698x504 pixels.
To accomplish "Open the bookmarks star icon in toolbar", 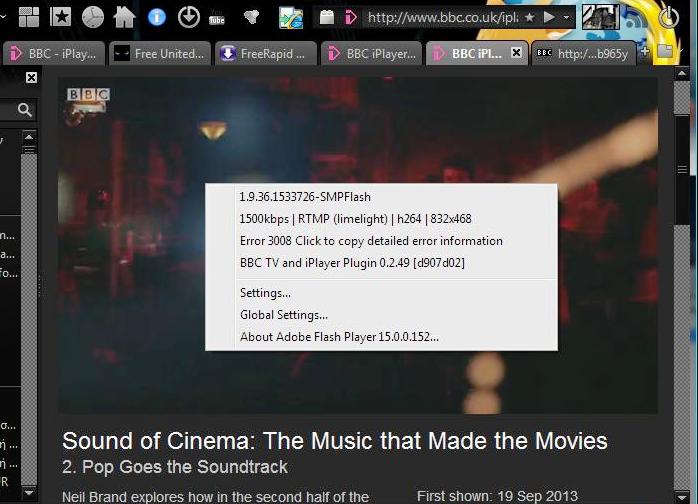I will [60, 17].
